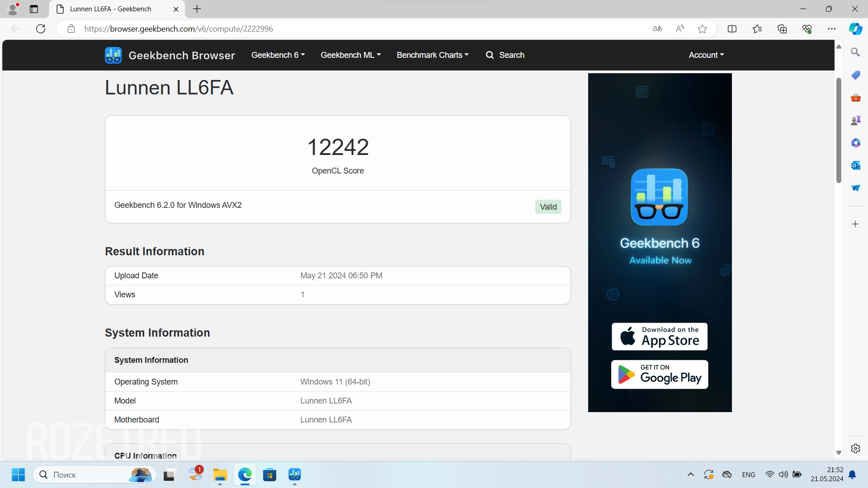Click the Lunnen LL6FA page heading
868x488 pixels.
[x=169, y=88]
